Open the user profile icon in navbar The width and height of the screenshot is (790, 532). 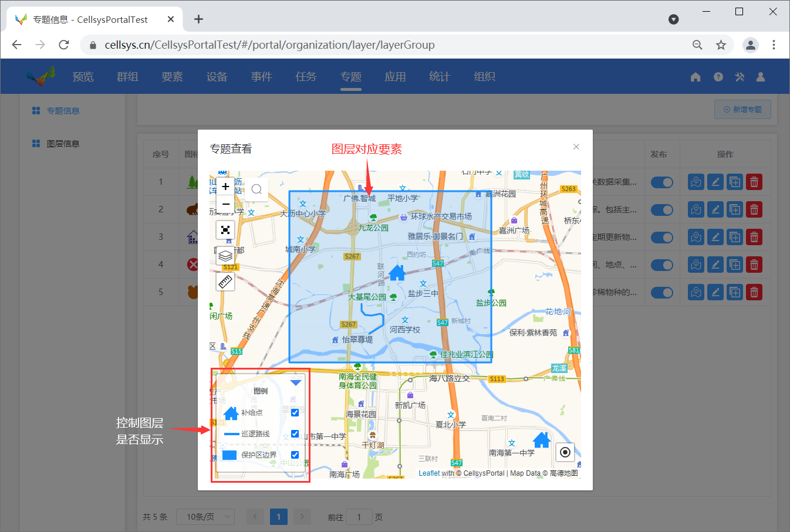(x=761, y=77)
